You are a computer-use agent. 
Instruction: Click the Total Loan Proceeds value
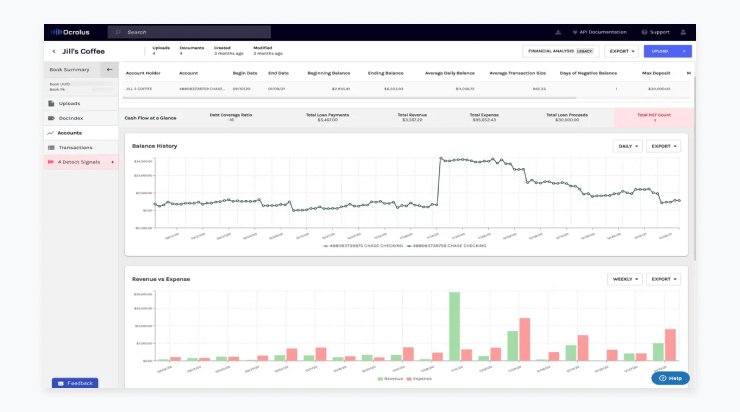[x=567, y=120]
